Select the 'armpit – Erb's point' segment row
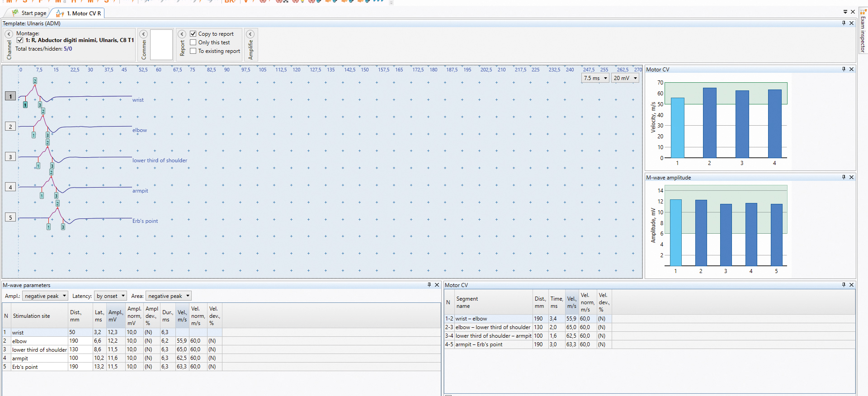The width and height of the screenshot is (868, 396). click(x=528, y=344)
